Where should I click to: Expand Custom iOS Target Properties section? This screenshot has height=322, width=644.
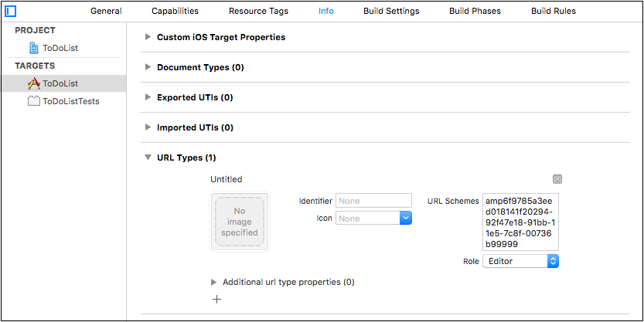coord(148,37)
